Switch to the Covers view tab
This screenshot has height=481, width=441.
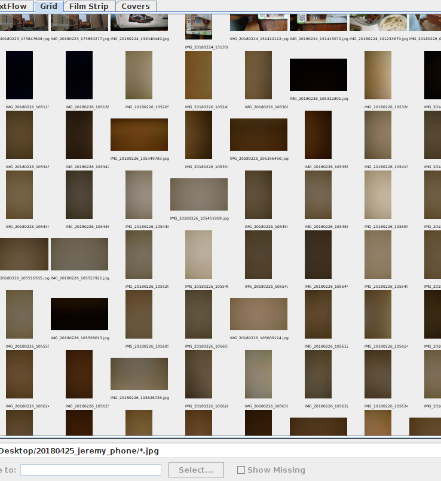(x=136, y=6)
